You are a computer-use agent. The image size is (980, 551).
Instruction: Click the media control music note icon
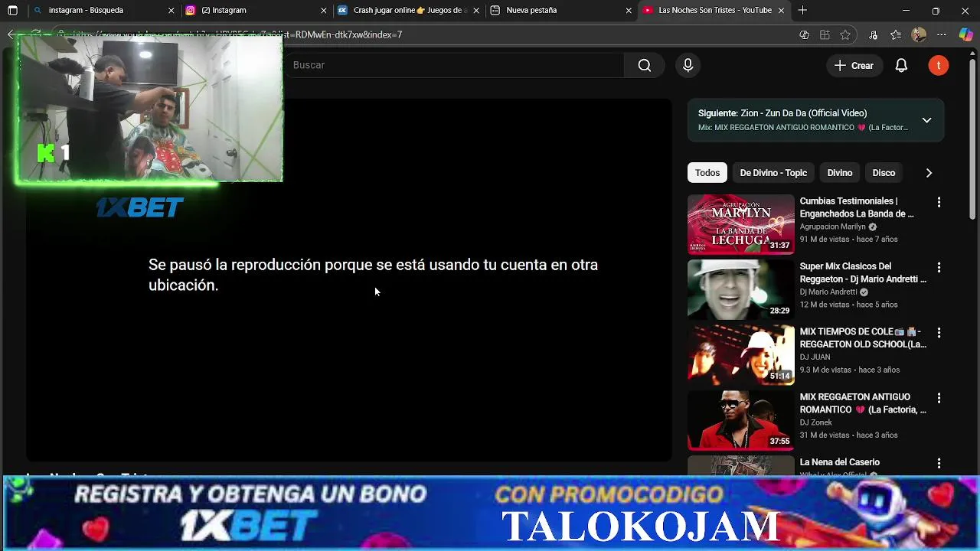(x=874, y=34)
